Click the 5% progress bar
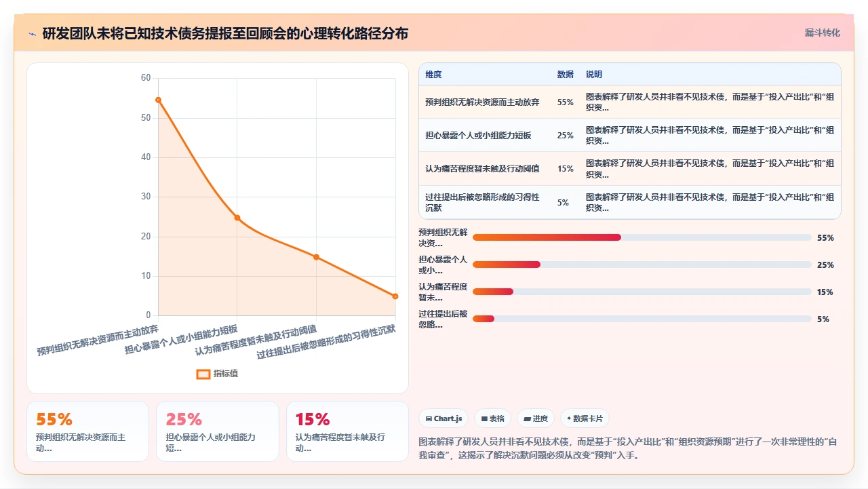This screenshot has height=489, width=868. (x=642, y=319)
